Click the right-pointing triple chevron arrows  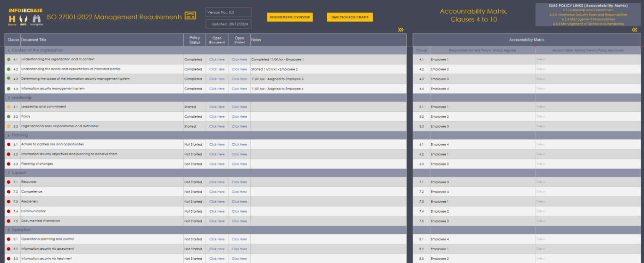pos(401,30)
